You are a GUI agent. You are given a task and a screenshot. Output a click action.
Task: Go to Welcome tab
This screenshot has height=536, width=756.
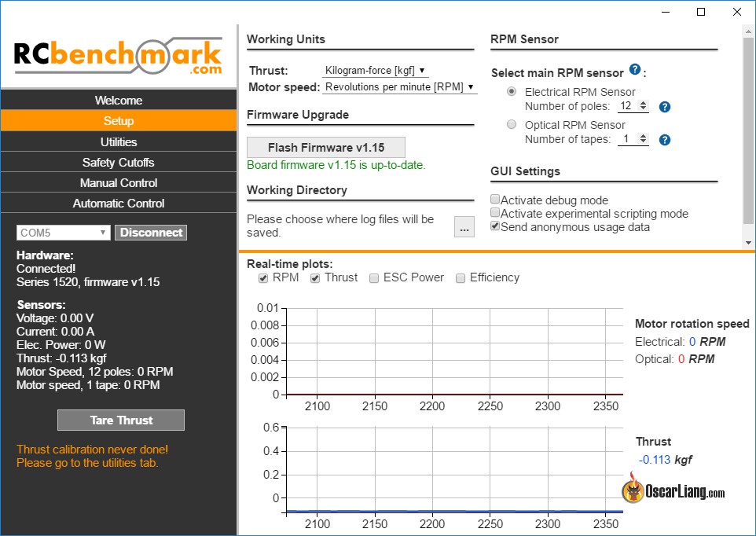pos(119,101)
